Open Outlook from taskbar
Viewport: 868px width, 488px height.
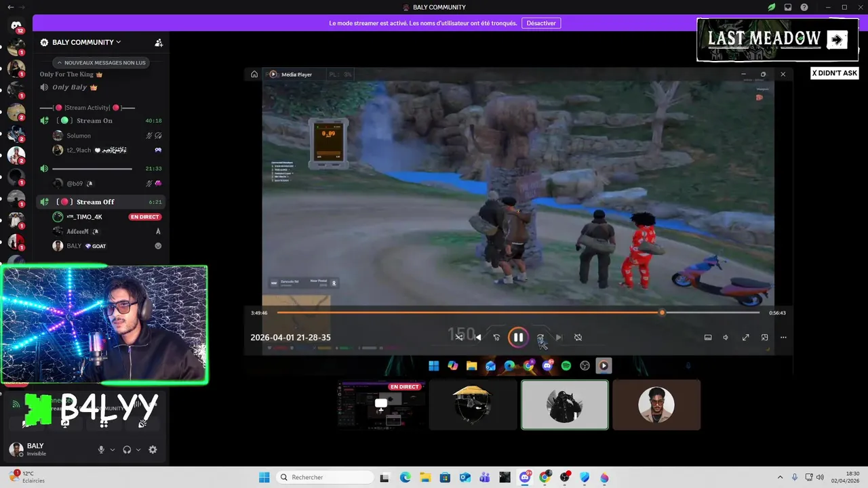point(465,477)
